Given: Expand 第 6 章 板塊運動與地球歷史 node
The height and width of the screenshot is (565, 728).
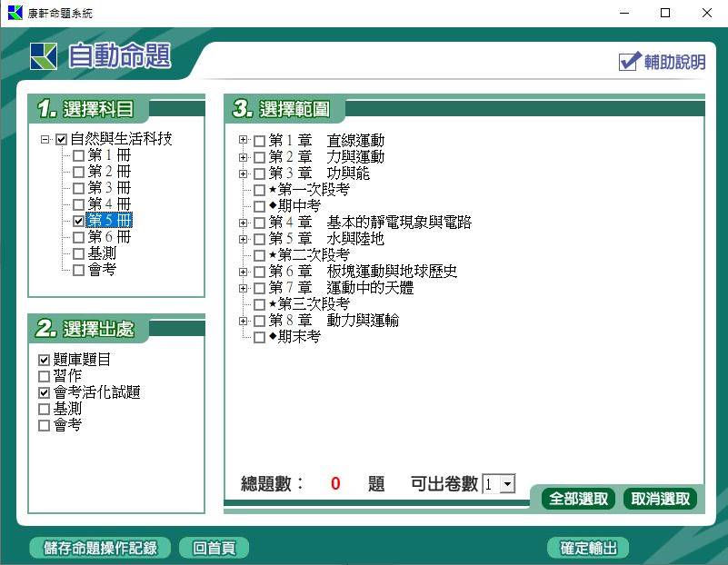Looking at the screenshot, I should (x=243, y=272).
